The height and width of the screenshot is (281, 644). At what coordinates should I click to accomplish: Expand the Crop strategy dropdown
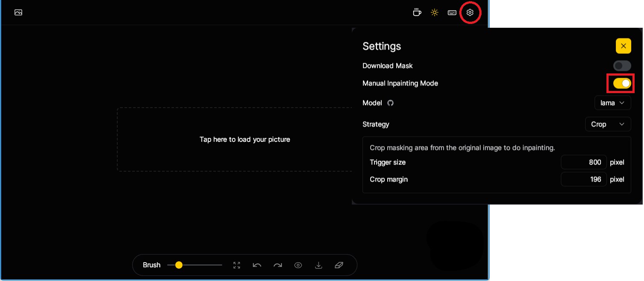coord(608,124)
